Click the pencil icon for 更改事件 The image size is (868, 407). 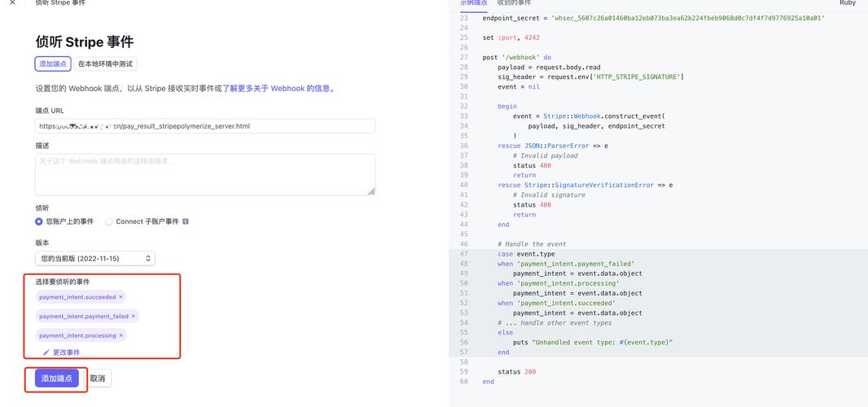46,352
